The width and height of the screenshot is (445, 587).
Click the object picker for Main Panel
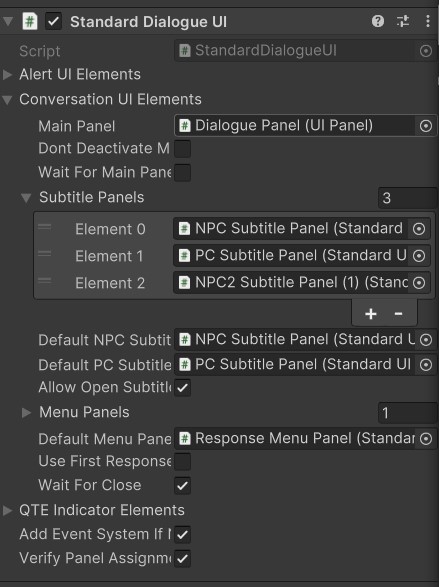426,126
